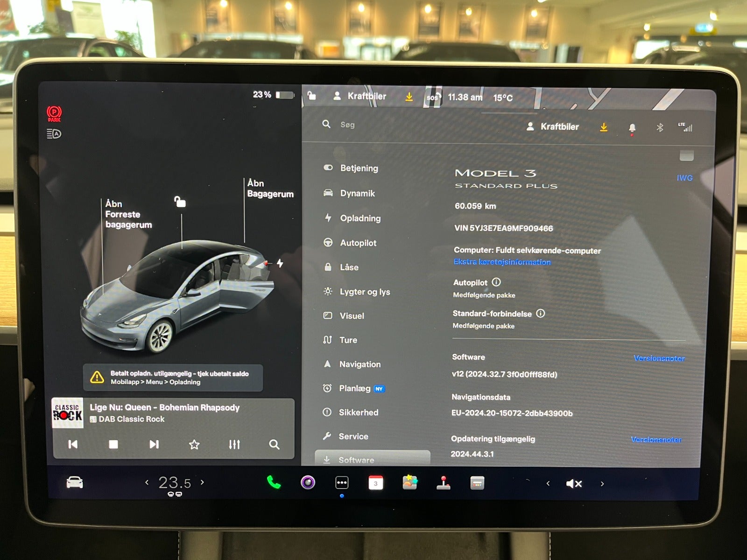Open the Service menu

point(345,436)
